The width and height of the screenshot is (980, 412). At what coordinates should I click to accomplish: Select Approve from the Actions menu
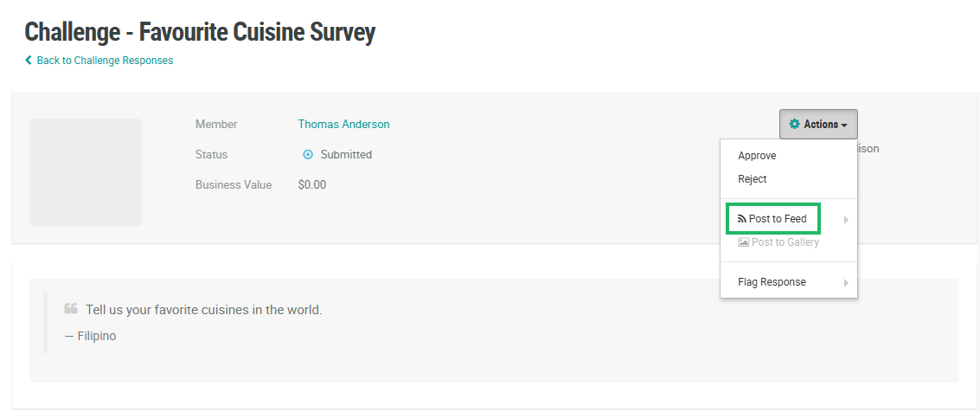[x=757, y=156]
